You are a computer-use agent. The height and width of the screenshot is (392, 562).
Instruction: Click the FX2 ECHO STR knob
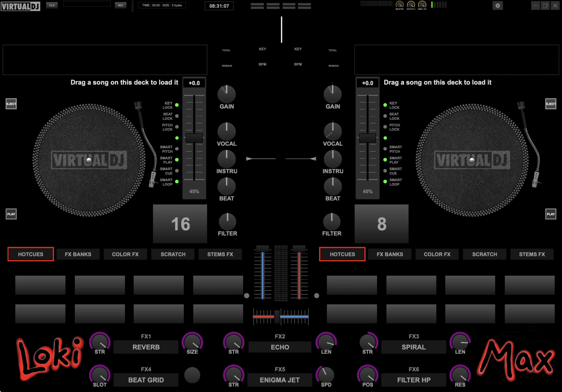(x=234, y=342)
